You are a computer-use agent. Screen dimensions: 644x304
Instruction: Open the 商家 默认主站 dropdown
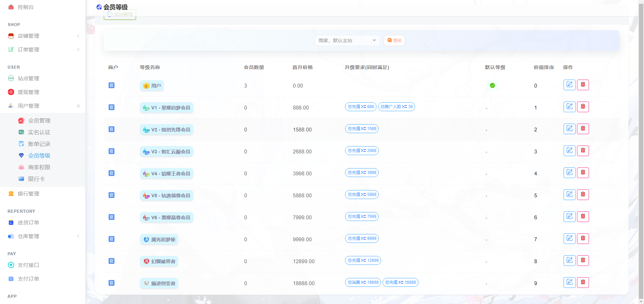(347, 40)
